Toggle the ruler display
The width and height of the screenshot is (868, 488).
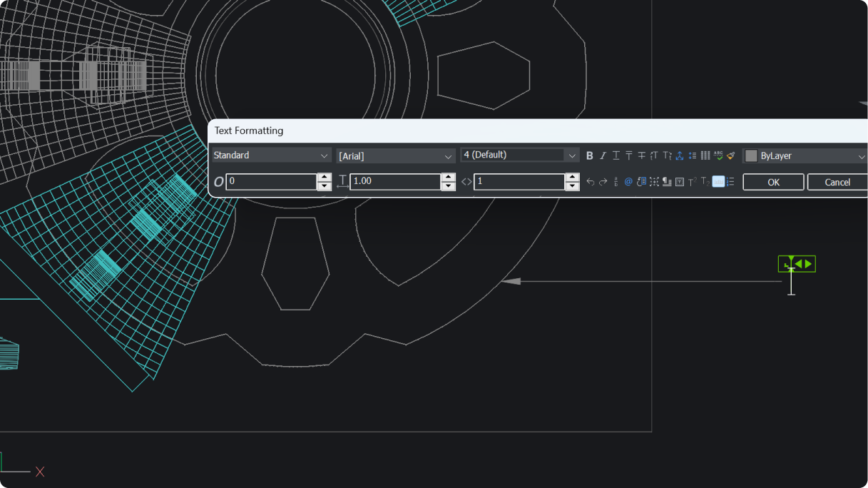(x=718, y=181)
